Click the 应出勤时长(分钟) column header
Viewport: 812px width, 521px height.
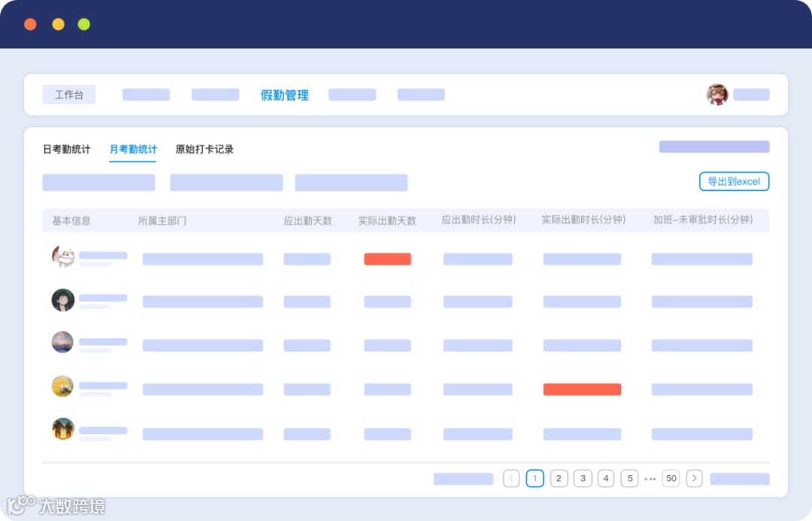click(478, 220)
